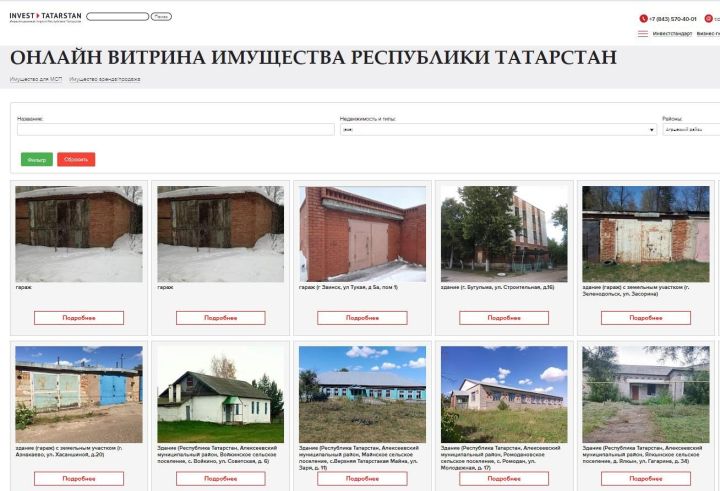This screenshot has width=720, height=491.
Task: Click caption mentioning Майнское сельское поселение
Action: pos(359,457)
